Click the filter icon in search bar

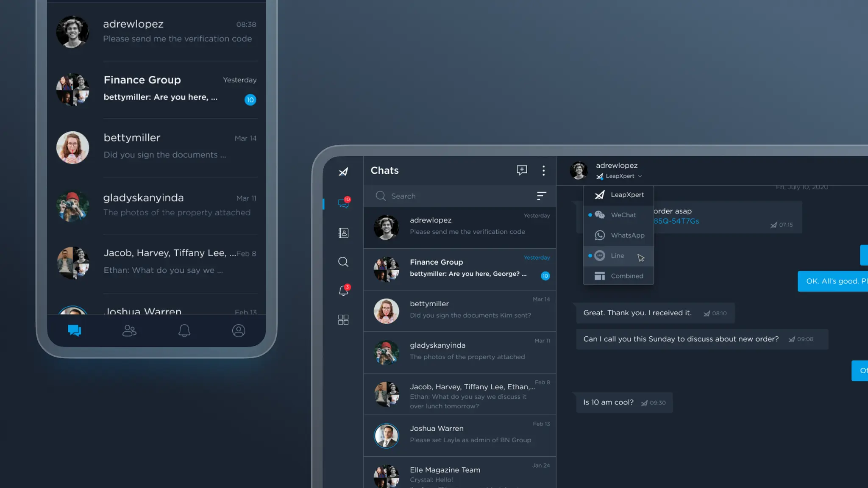coord(541,196)
